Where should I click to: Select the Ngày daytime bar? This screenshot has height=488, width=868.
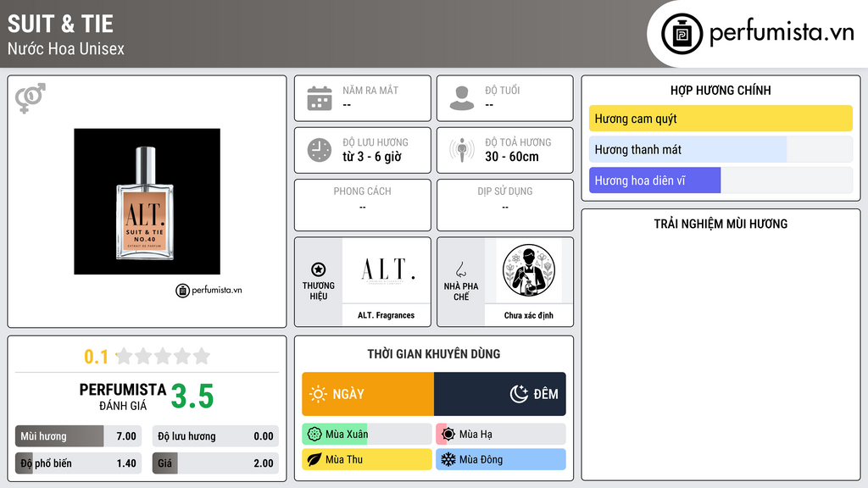coord(368,394)
